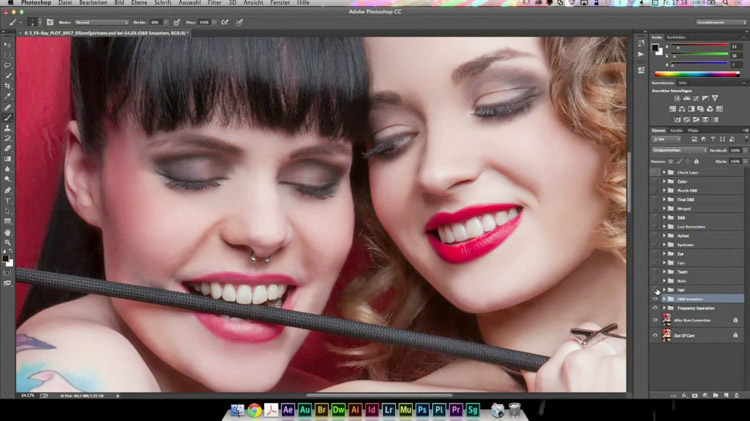Screen dimensions: 750x421
Task: Add a Levels adjustment
Action: (x=686, y=98)
